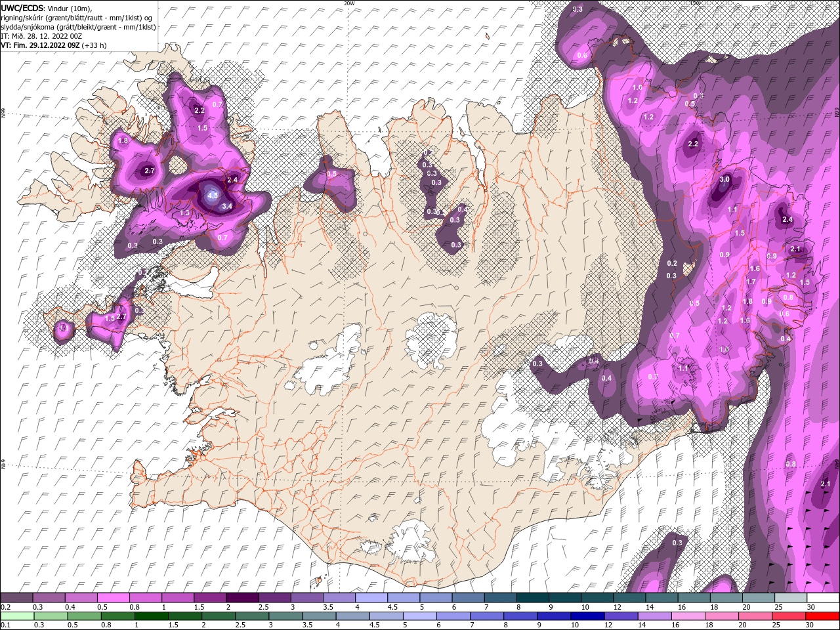Click the UWC/ECDS title text
The image size is (840, 630).
pos(22,8)
